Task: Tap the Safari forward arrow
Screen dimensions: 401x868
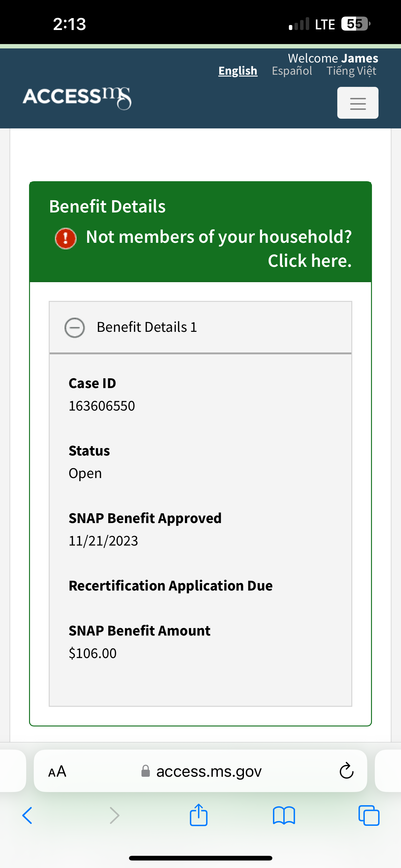Action: pyautogui.click(x=115, y=816)
